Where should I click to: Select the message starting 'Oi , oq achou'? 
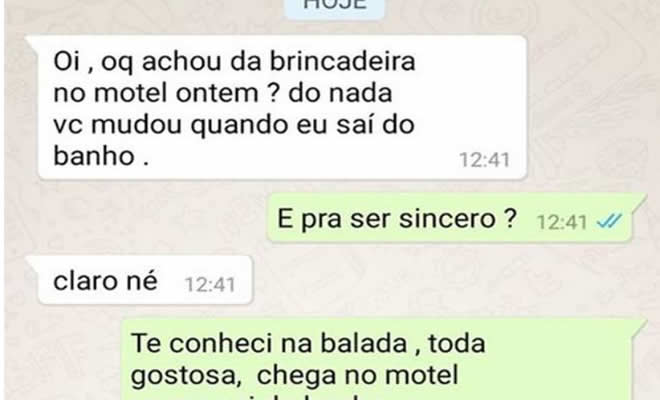pos(282,107)
